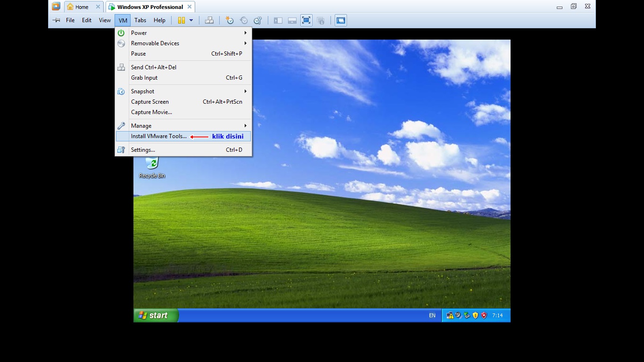Open the Help menu

[159, 20]
